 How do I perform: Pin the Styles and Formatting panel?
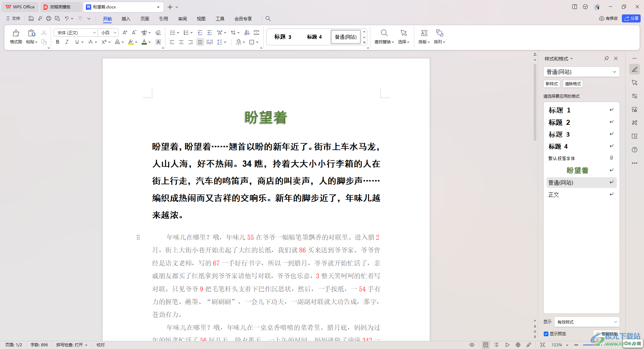click(x=606, y=58)
